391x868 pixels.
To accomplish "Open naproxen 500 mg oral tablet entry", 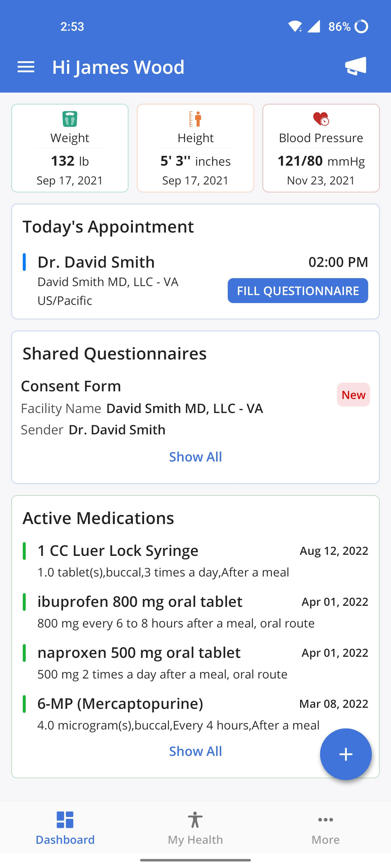I will click(x=139, y=653).
